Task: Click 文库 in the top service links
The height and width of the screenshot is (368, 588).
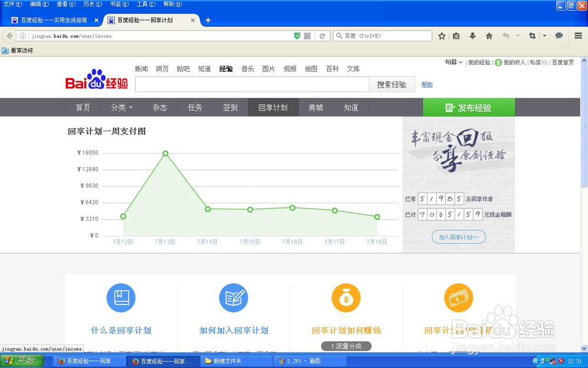Action: pyautogui.click(x=353, y=69)
